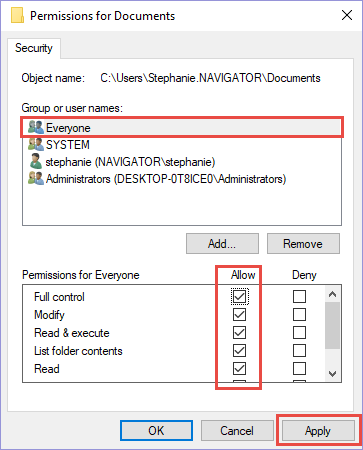
Task: Click the Remove button
Action: (303, 244)
